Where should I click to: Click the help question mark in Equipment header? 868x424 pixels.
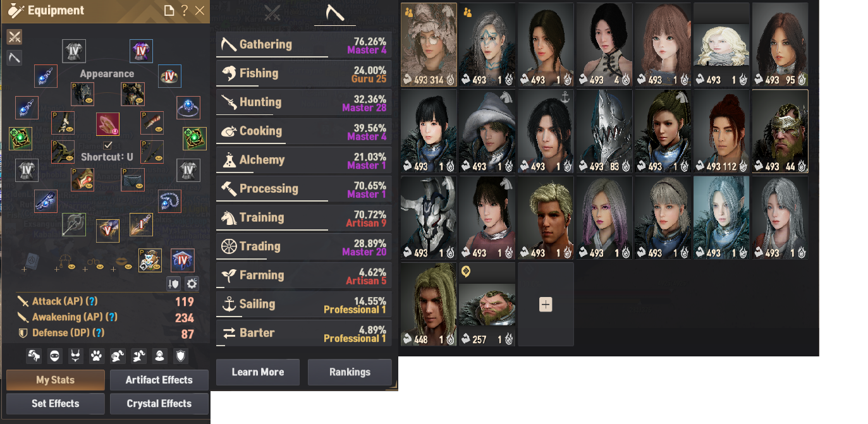click(184, 11)
